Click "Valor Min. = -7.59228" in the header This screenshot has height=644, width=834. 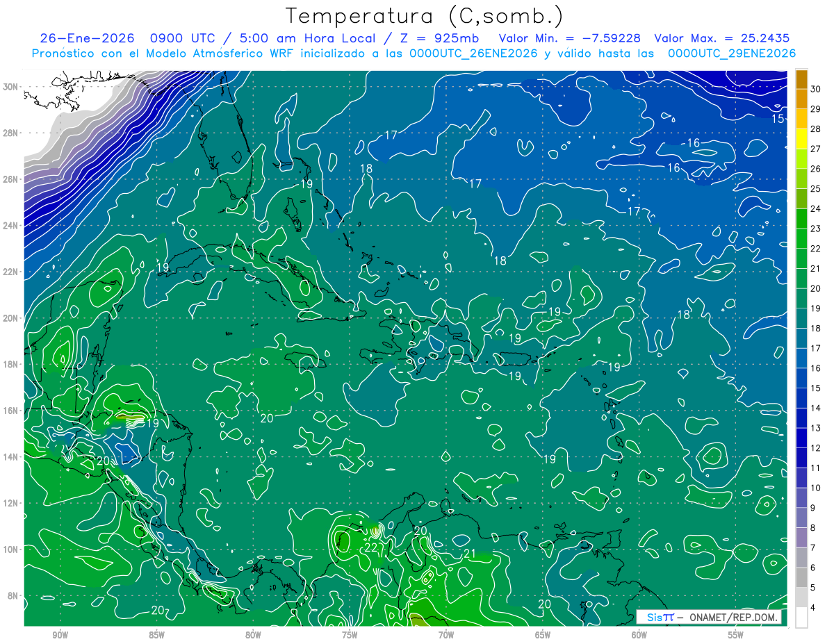pyautogui.click(x=570, y=39)
